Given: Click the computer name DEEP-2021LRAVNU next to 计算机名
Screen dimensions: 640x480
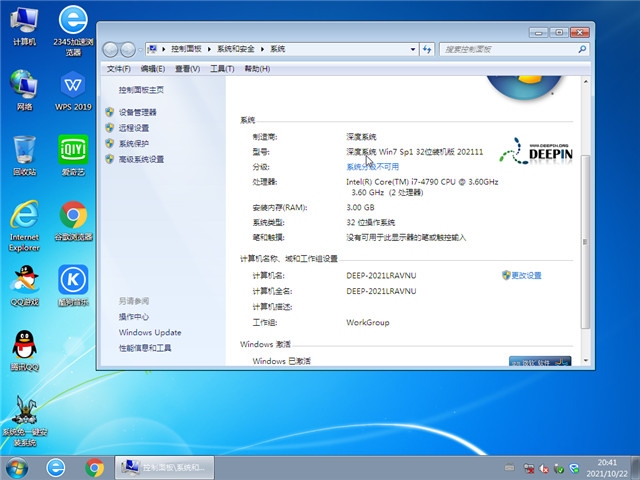Looking at the screenshot, I should coord(381,276).
